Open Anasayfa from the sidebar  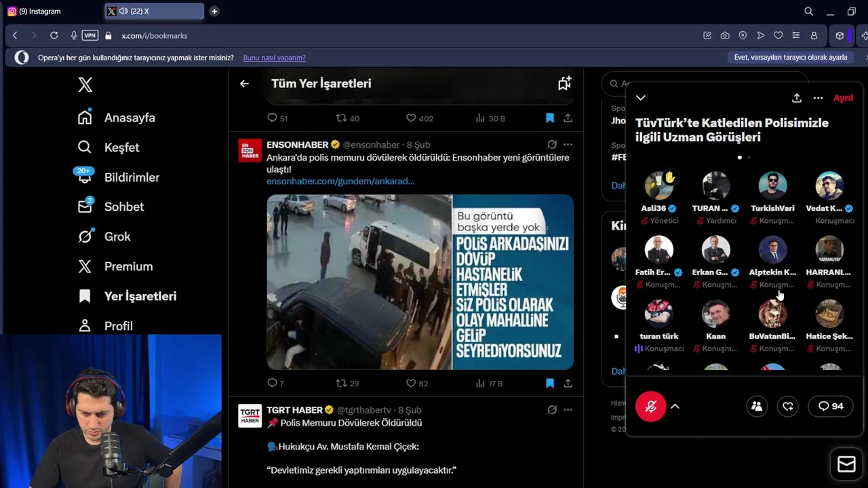tap(116, 117)
